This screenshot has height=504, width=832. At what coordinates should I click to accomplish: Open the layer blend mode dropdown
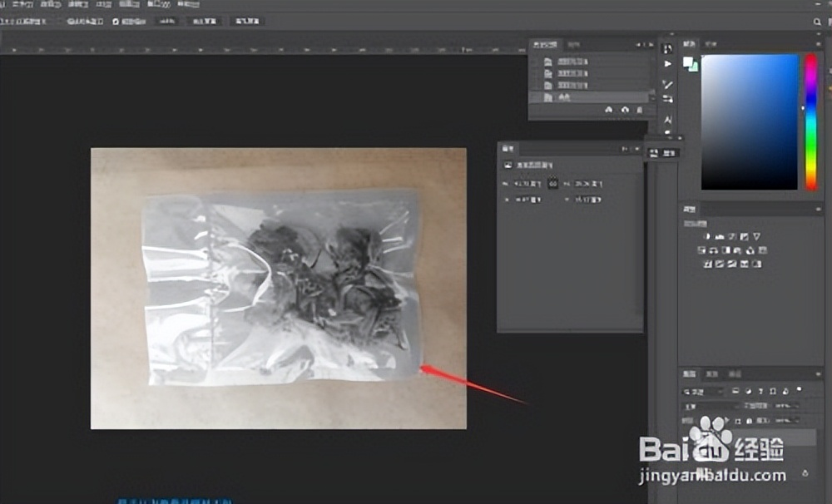coord(710,407)
